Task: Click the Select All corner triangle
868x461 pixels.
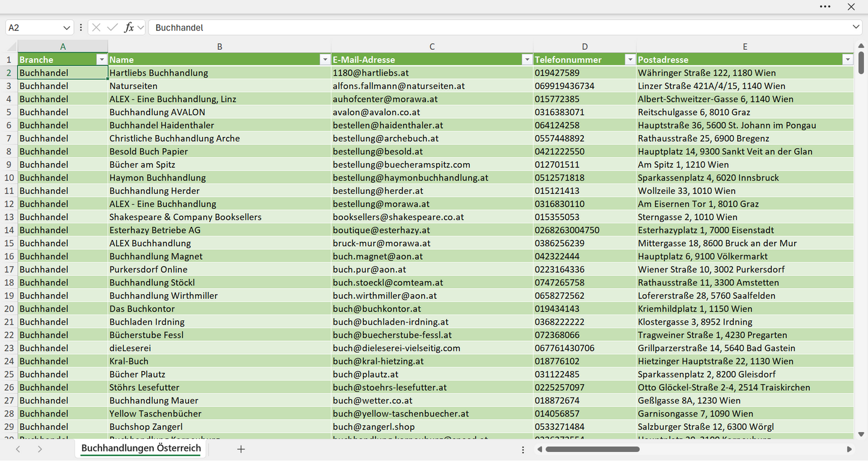Action: 11,46
